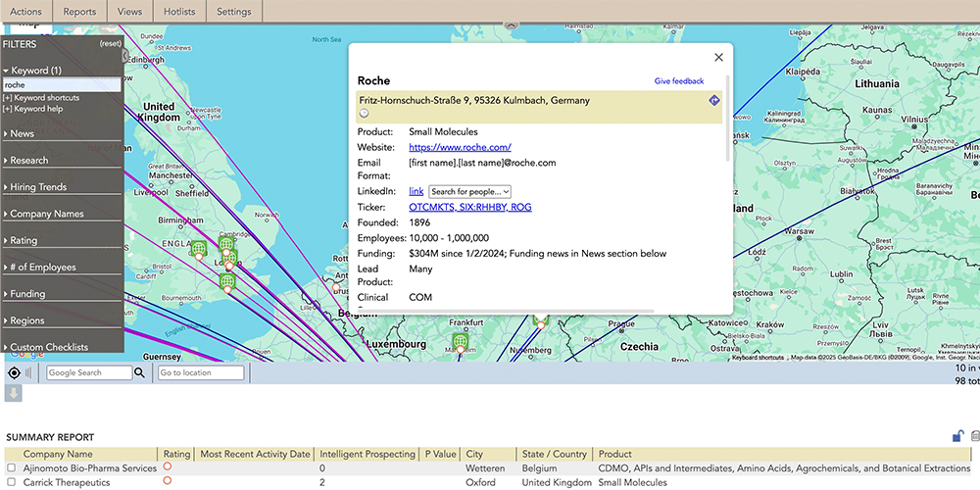The image size is (980, 490).
Task: Click the green globe marker near Birmingham
Action: coord(199,249)
